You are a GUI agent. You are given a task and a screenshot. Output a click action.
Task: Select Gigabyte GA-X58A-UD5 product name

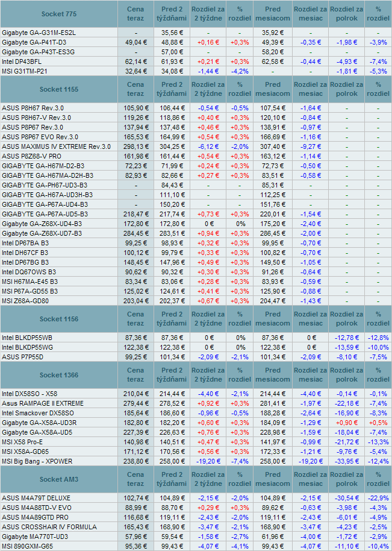(x=37, y=433)
